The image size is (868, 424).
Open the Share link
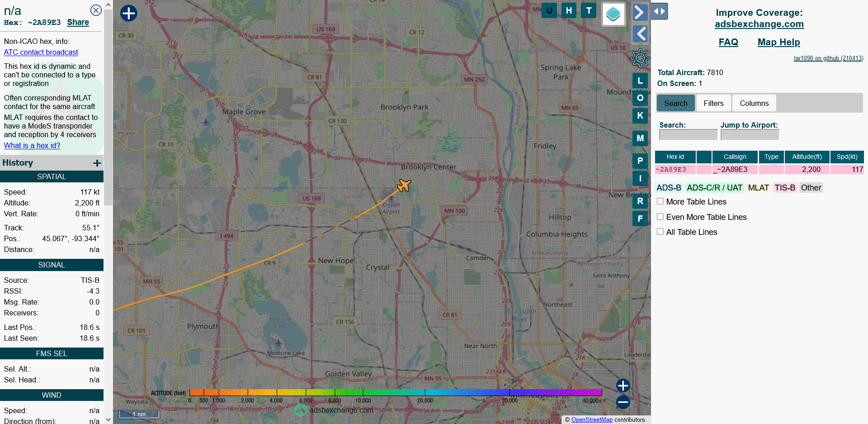click(78, 22)
